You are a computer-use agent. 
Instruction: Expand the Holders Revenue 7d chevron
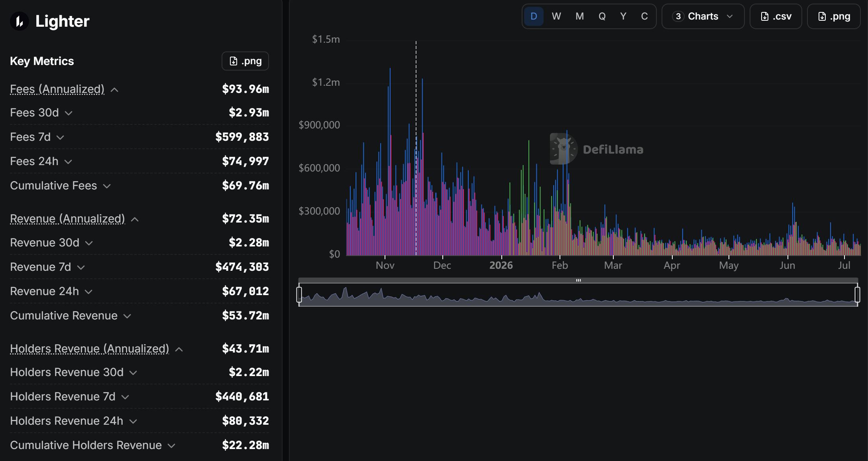(x=125, y=397)
